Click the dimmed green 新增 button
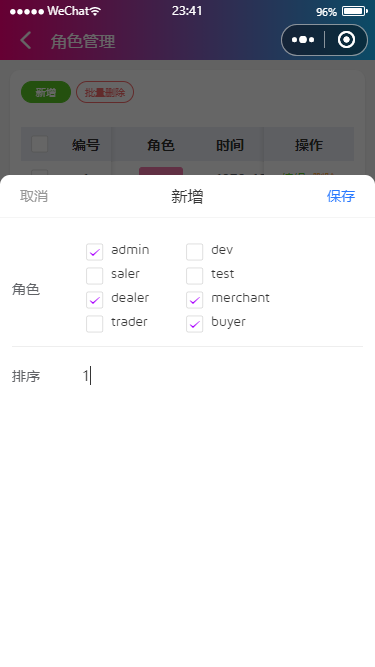This screenshot has height=667, width=375. (x=46, y=92)
